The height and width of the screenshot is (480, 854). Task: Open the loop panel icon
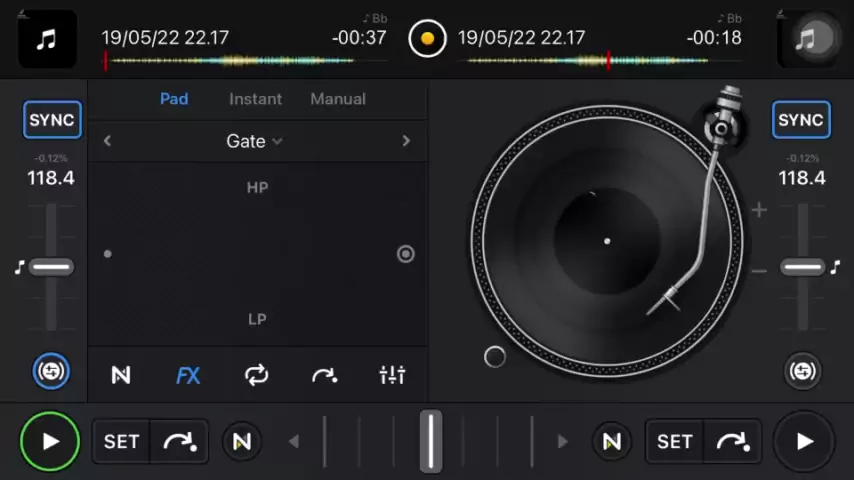[x=256, y=375]
